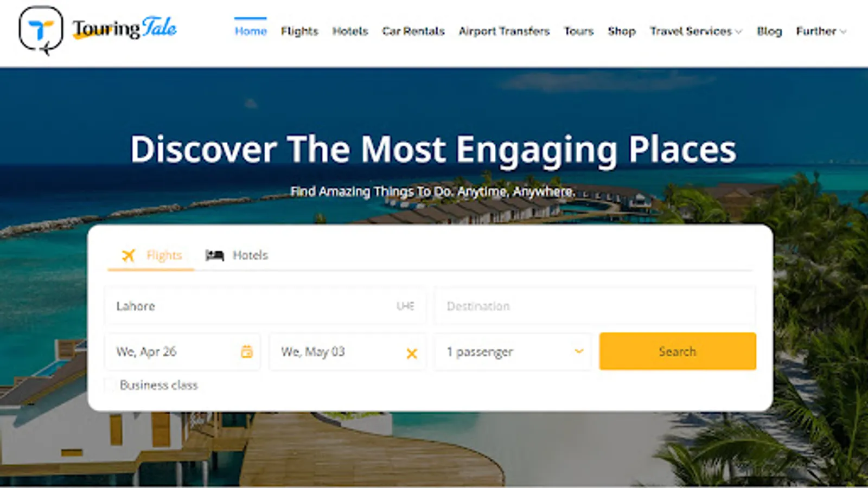The image size is (868, 488).
Task: Expand the Further menu
Action: click(x=821, y=31)
